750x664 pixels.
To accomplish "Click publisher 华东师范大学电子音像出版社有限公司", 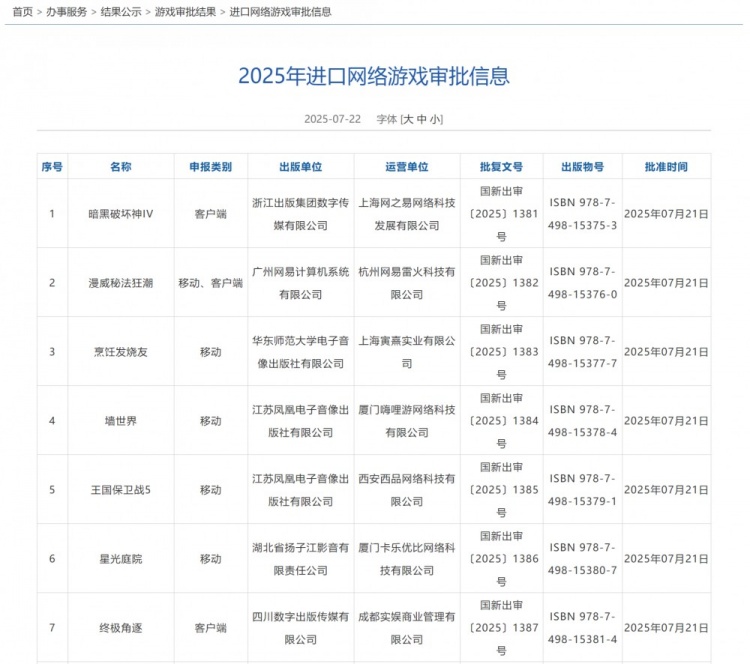I will (x=301, y=352).
